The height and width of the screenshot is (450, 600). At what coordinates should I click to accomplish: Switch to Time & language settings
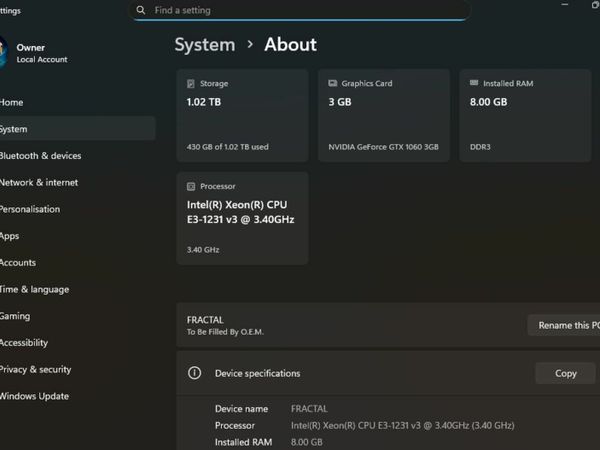click(x=34, y=289)
